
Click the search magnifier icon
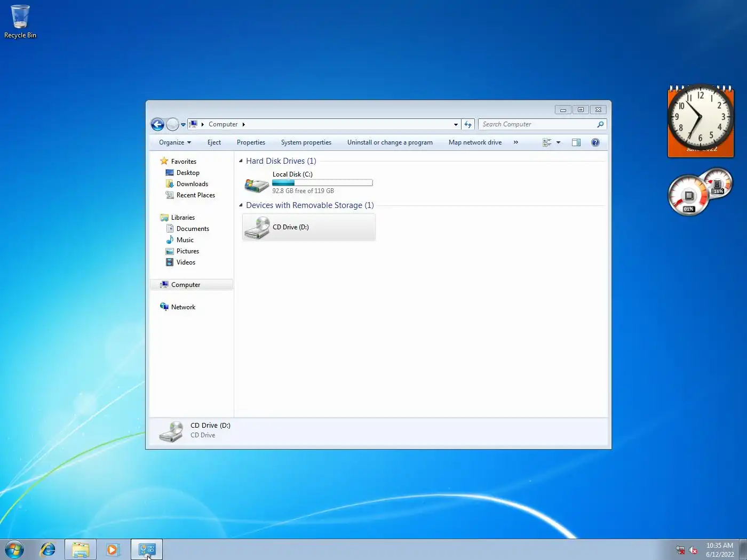coord(600,124)
